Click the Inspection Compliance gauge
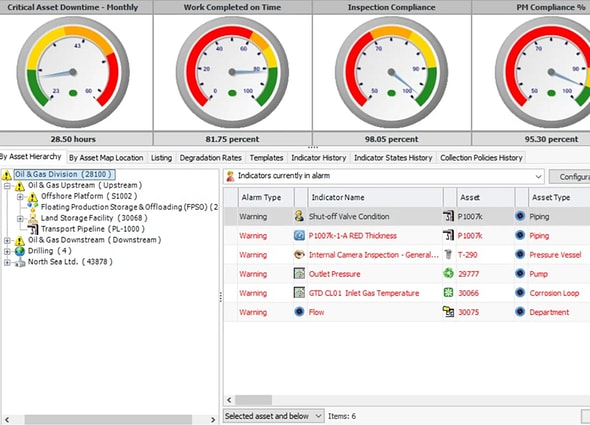Viewport: 590px width, 425px height. click(391, 72)
